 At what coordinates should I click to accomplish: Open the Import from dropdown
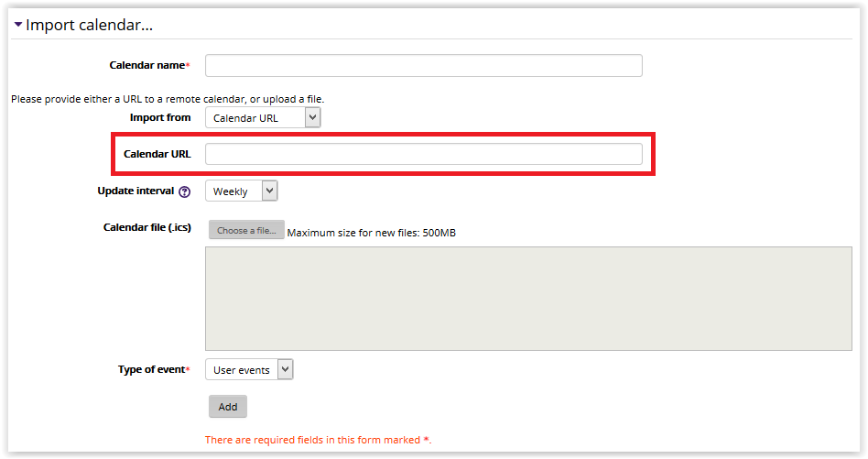tap(263, 117)
